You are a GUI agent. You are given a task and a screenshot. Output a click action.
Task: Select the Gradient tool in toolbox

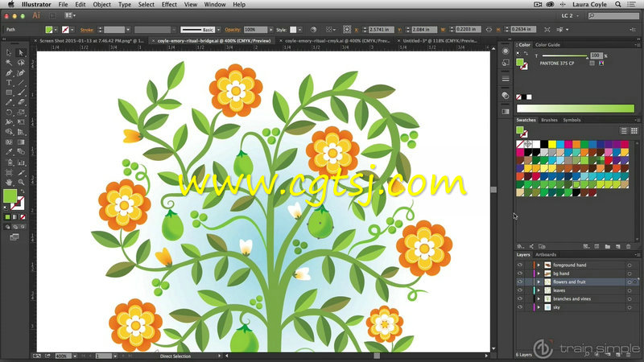[x=21, y=142]
